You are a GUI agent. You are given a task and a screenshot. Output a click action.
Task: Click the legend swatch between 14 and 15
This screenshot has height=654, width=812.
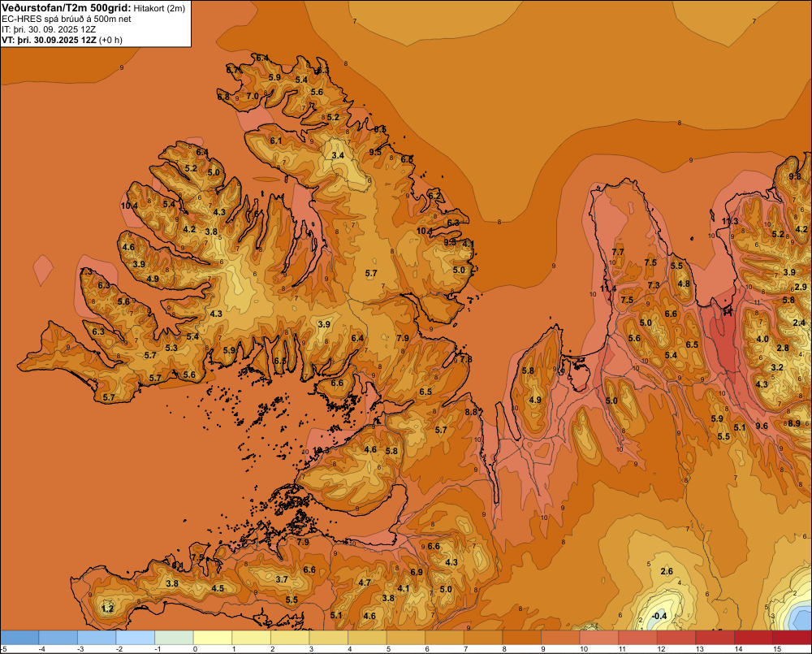(x=754, y=638)
